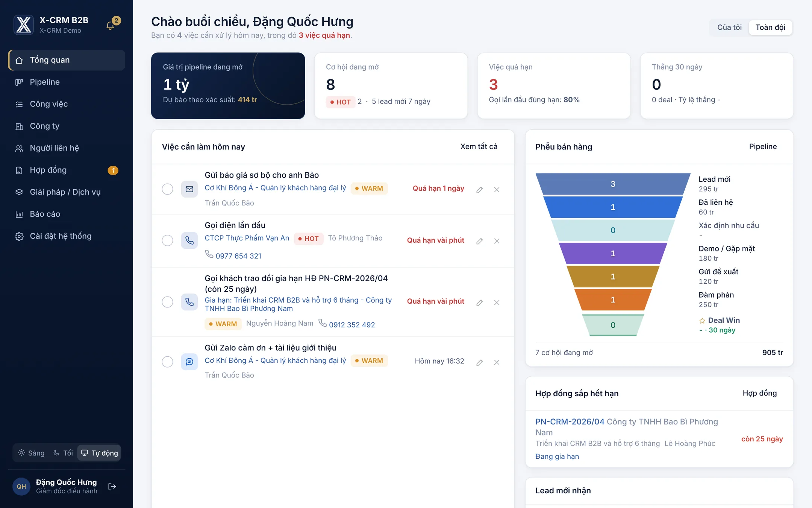
Task: Edit the task 'Gọi điện lần đầu'
Action: pyautogui.click(x=479, y=241)
